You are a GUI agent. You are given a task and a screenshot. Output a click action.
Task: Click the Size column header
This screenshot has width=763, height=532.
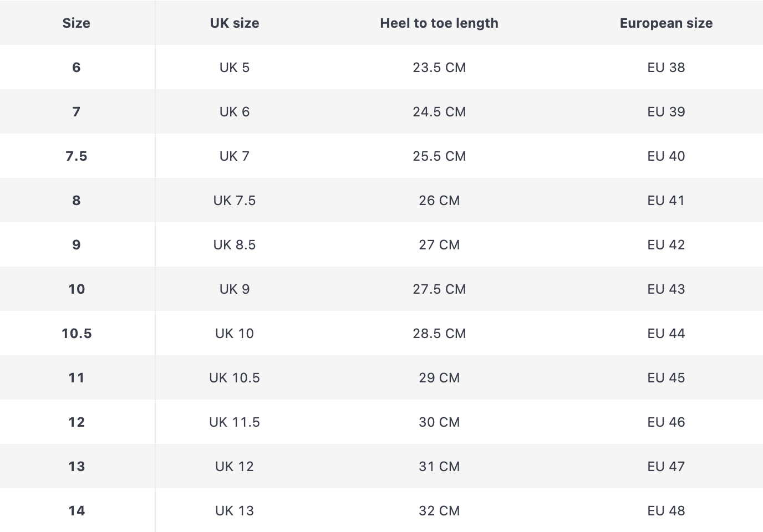77,23
